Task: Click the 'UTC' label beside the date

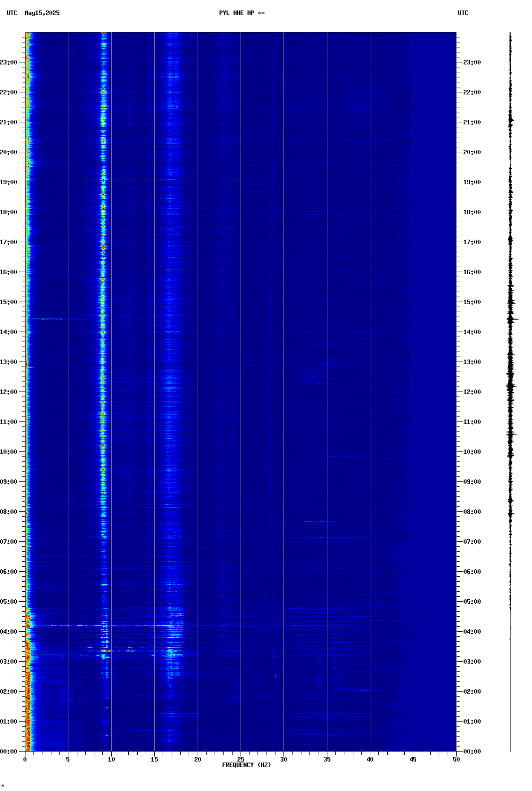Action: tap(12, 13)
